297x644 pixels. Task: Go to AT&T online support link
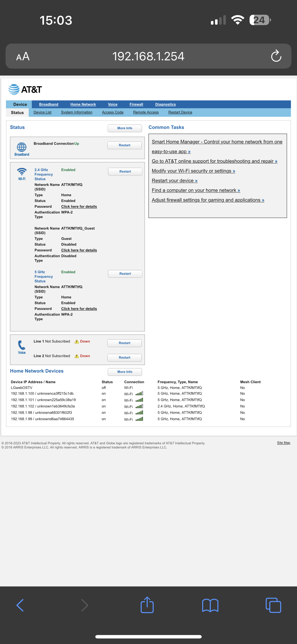(215, 161)
